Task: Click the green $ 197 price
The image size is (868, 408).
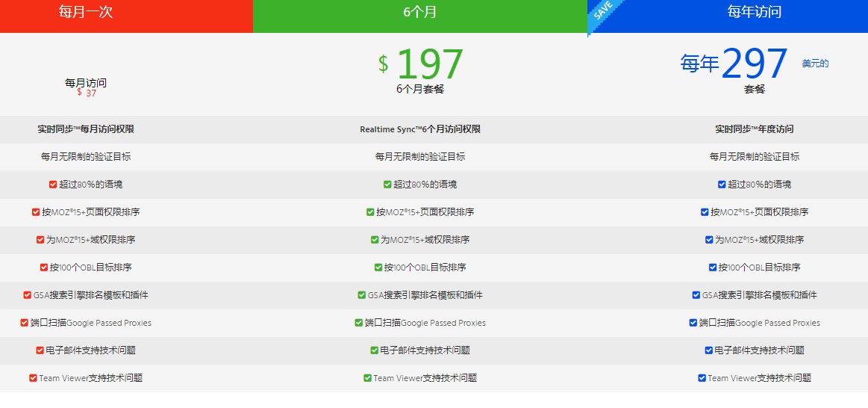Action: [421, 64]
